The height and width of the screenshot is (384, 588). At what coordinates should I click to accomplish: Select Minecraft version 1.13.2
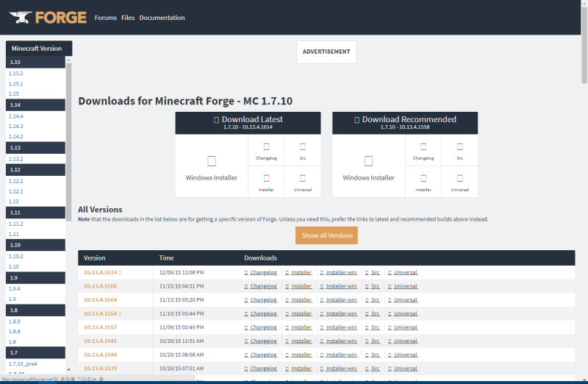(15, 159)
